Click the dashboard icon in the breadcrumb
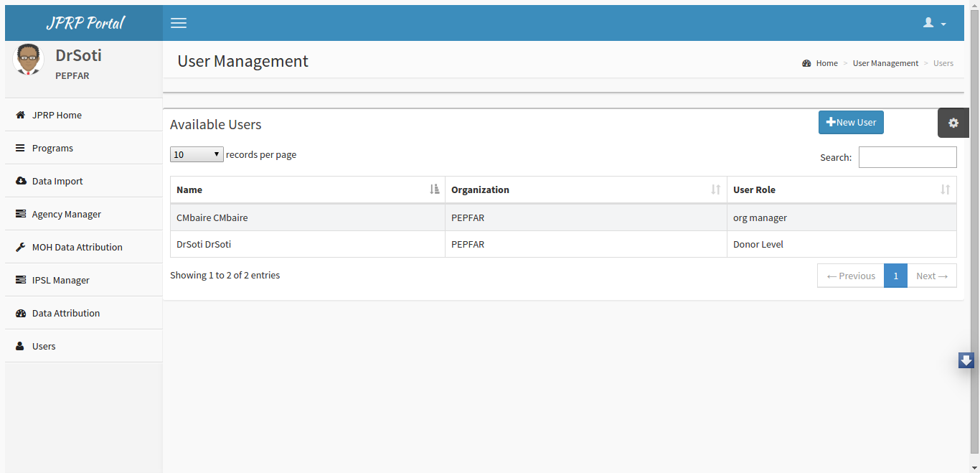Screen dimensions: 980x473 pyautogui.click(x=806, y=63)
